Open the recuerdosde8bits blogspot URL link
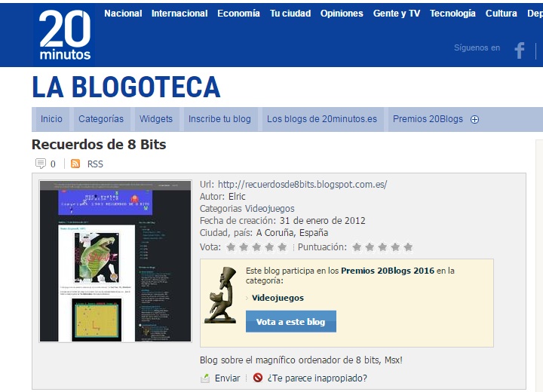The image size is (543, 392). point(302,185)
